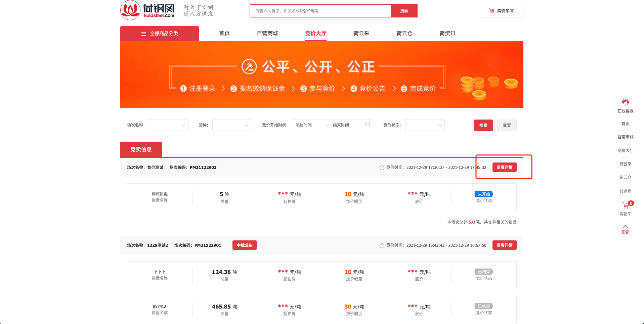The width and height of the screenshot is (644, 324).
Task: Go to the 荷资讯 nav tab
Action: [447, 33]
